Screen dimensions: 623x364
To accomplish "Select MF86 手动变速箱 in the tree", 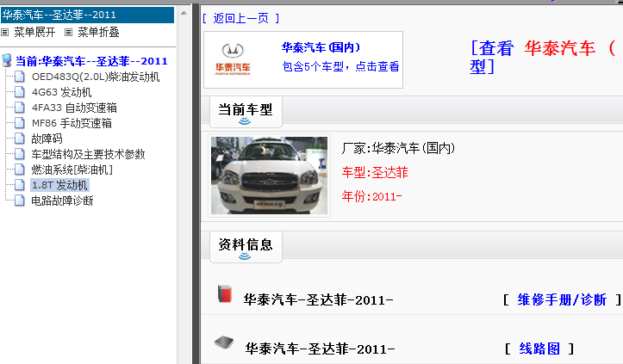I will tap(72, 123).
